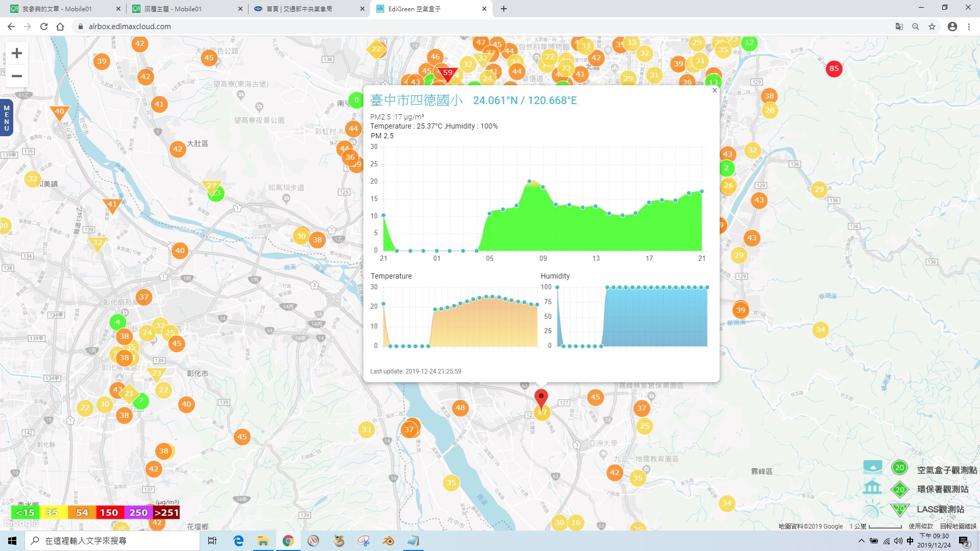Click the EPA building icon in legend
Screen dimensions: 980x551
point(872,488)
